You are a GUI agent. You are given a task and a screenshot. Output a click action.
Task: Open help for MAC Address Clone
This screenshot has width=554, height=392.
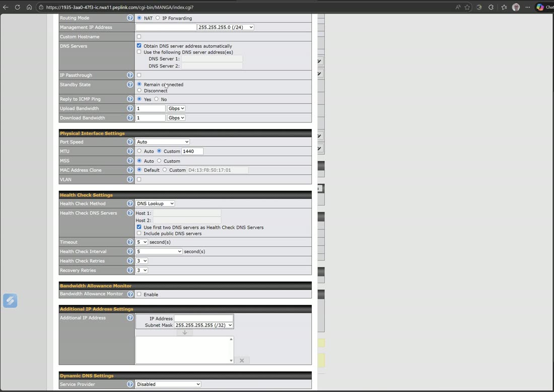pyautogui.click(x=130, y=170)
